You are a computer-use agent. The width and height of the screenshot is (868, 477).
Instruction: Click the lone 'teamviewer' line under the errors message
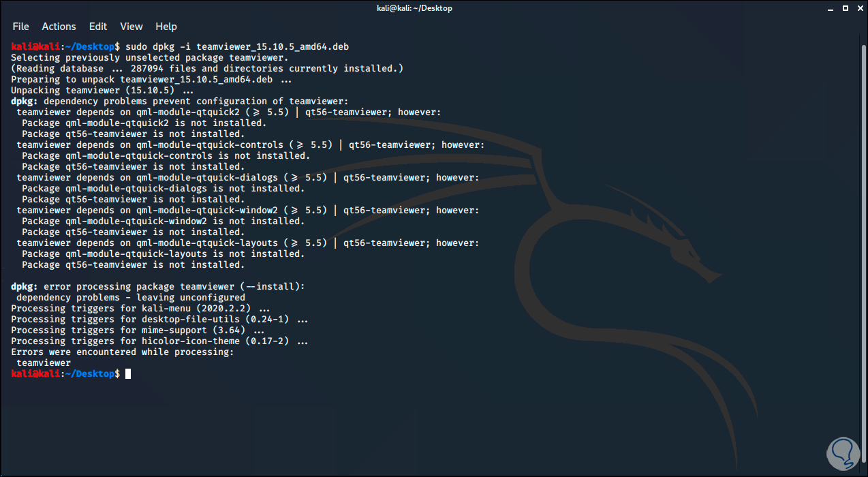44,363
